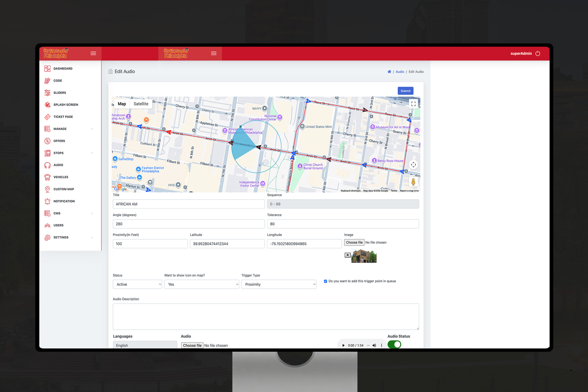Uncheck add trigger point in queue
The height and width of the screenshot is (392, 588).
326,281
